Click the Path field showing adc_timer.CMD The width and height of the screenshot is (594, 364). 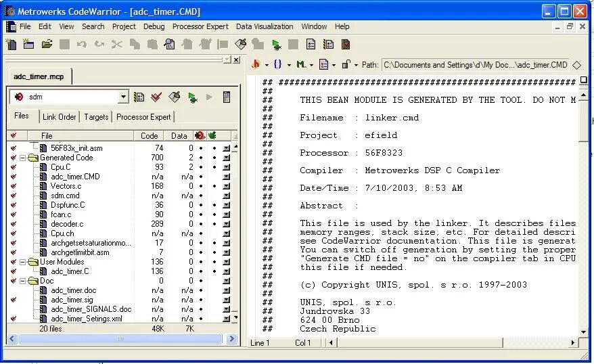coord(475,65)
